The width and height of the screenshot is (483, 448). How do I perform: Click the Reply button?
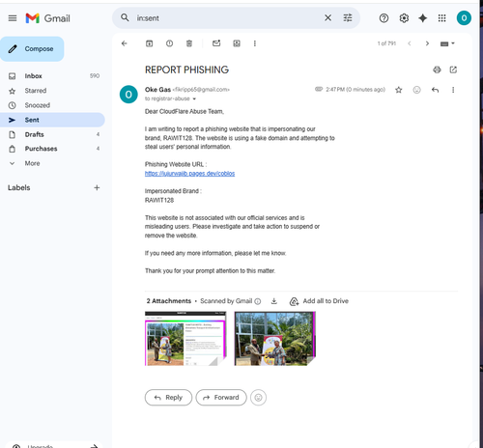coord(168,398)
